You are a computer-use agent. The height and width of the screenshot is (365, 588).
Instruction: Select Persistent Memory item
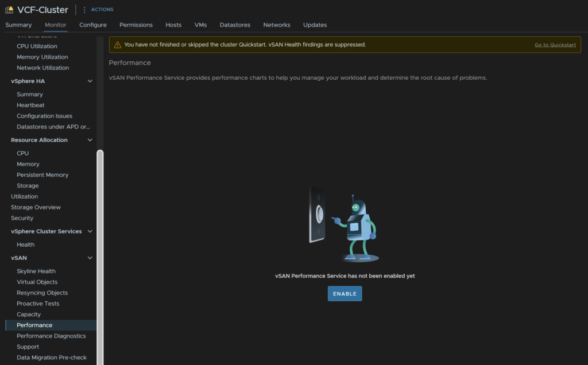[x=42, y=175]
